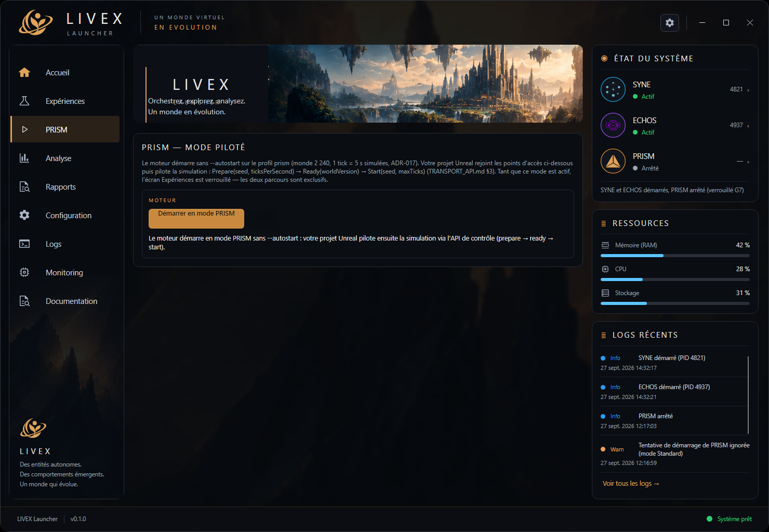Click the Rapports document icon
This screenshot has width=769, height=532.
pos(24,187)
